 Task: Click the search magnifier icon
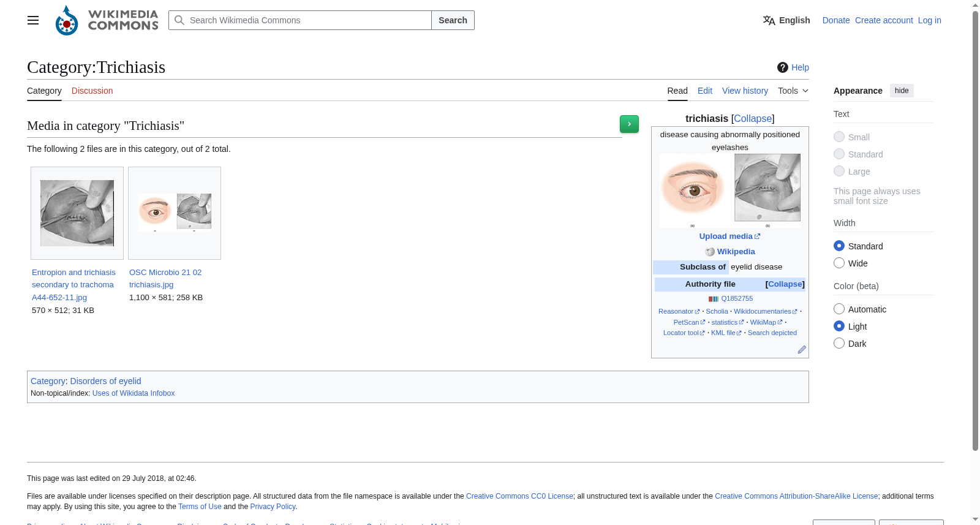(x=179, y=20)
